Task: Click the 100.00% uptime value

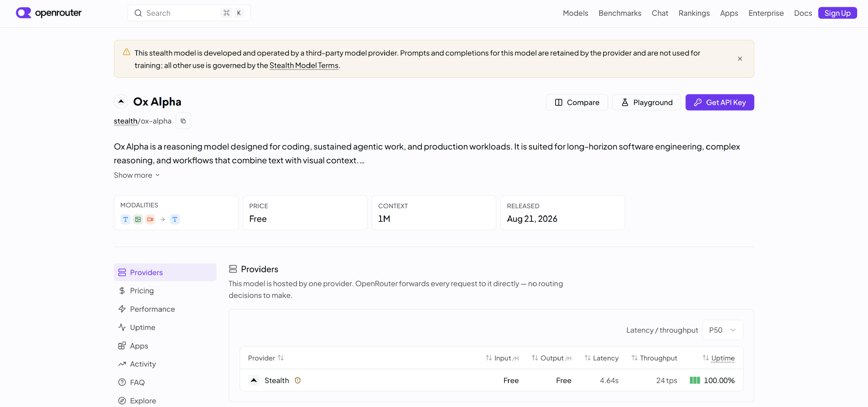Action: (719, 381)
